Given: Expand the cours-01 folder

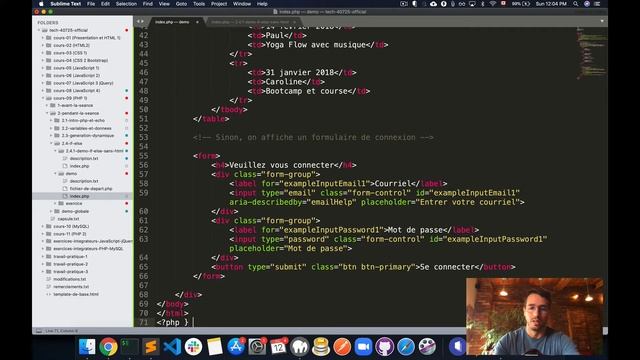Looking at the screenshot, I should (43, 38).
